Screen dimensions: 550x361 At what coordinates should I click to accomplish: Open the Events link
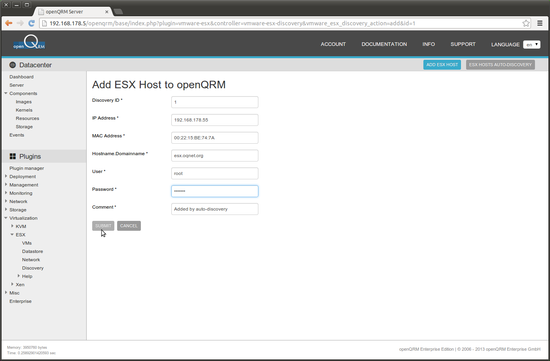tap(17, 135)
